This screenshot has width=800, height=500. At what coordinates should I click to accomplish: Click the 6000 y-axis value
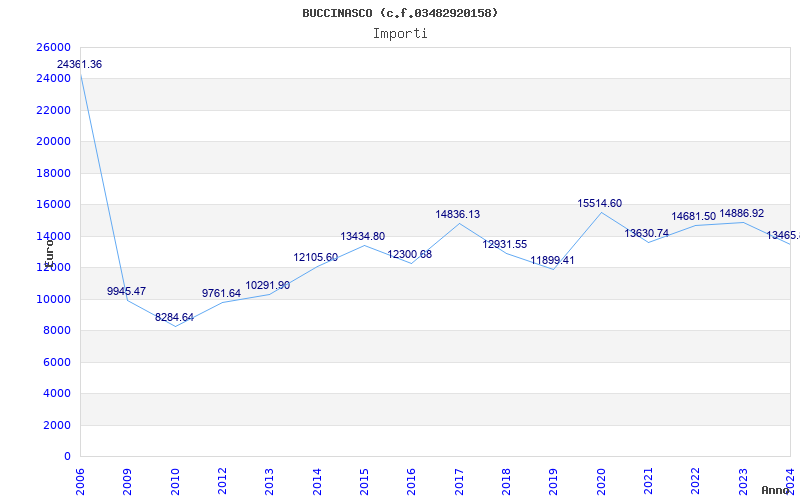(x=56, y=362)
